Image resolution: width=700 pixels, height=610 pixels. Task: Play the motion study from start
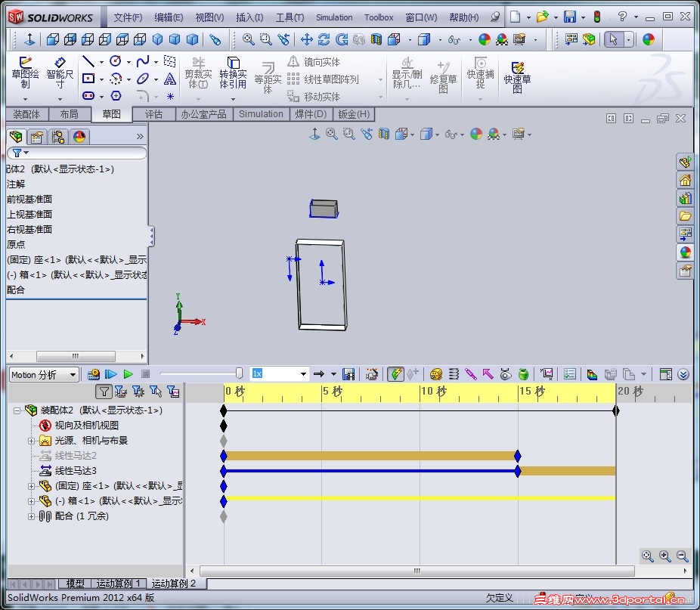(110, 374)
